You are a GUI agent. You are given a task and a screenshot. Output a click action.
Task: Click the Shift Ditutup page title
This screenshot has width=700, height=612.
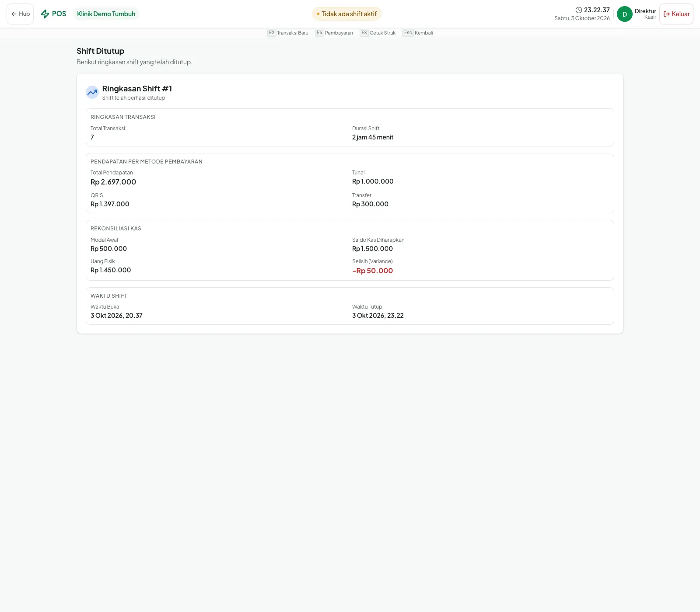(x=100, y=51)
